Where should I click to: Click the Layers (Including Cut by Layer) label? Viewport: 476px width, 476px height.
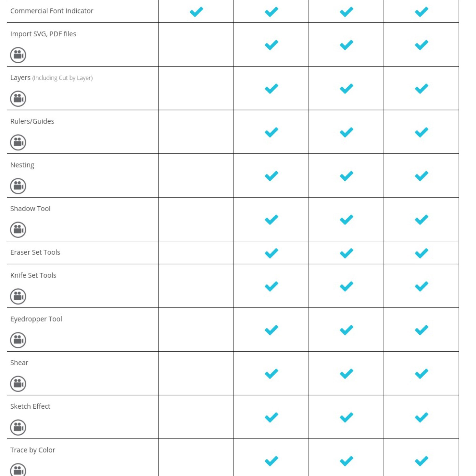(x=51, y=78)
